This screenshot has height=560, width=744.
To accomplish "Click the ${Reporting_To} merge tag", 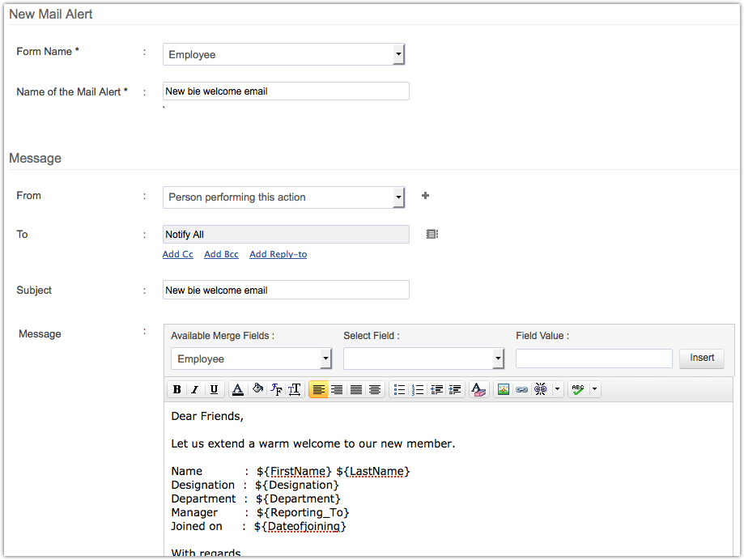I will [x=303, y=512].
